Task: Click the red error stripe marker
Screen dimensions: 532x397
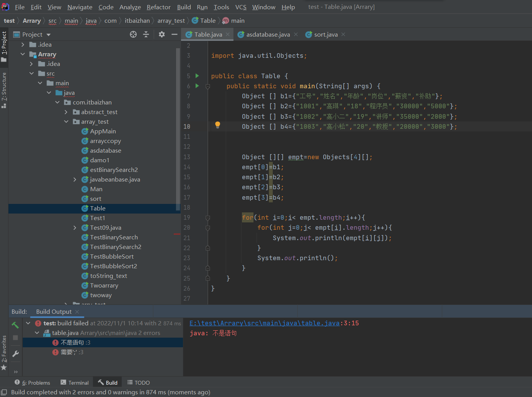Action: coord(177,234)
